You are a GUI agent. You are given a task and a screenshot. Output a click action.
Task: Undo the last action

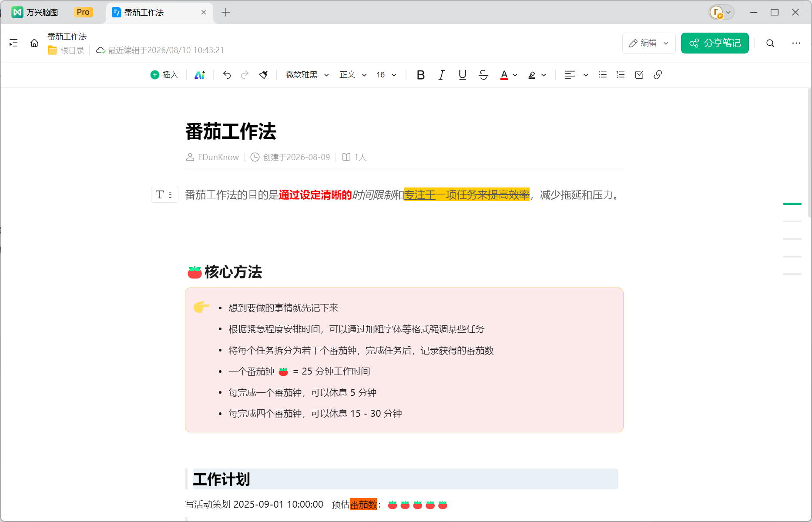pyautogui.click(x=227, y=75)
